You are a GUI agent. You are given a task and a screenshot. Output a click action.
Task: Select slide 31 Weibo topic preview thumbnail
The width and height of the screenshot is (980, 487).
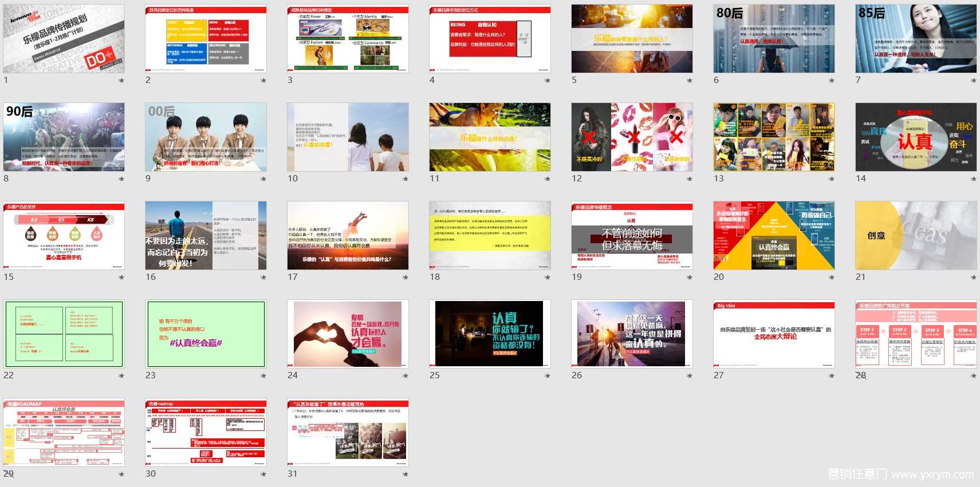[348, 433]
